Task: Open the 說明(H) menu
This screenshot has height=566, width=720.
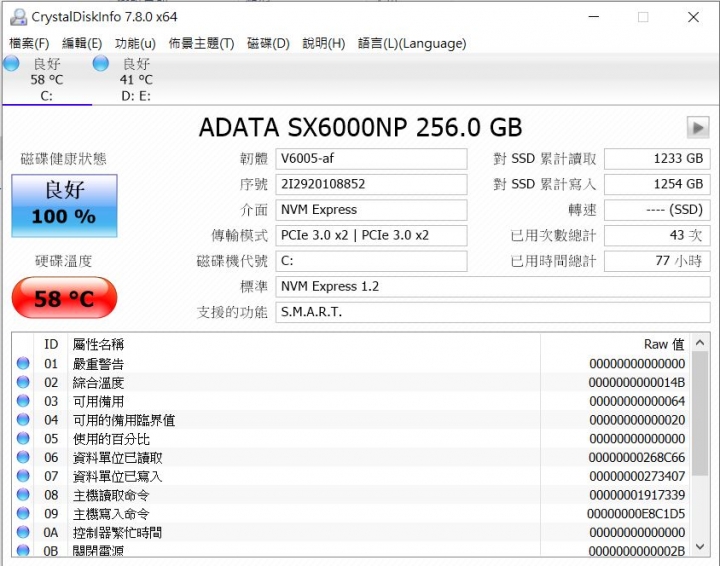Action: 324,44
